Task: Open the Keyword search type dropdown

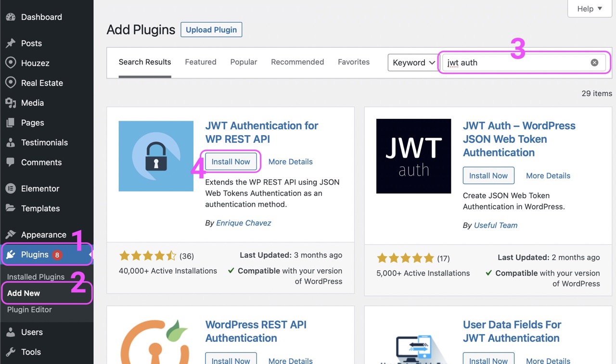Action: point(413,63)
